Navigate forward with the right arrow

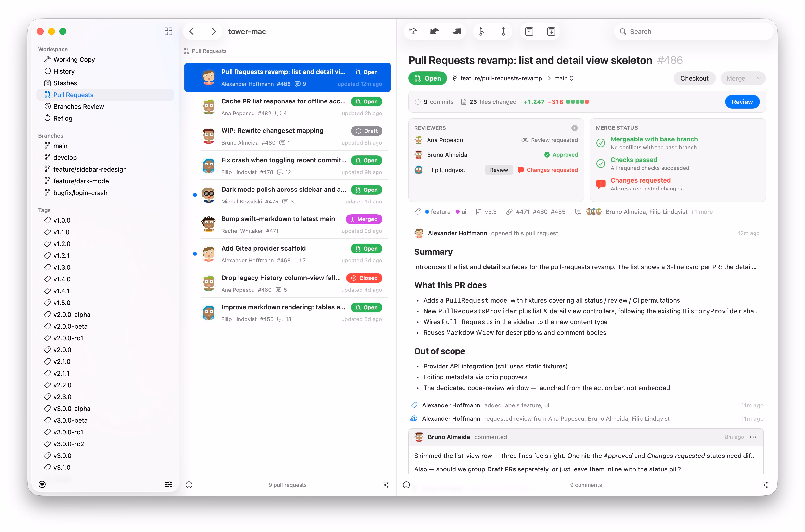point(214,32)
